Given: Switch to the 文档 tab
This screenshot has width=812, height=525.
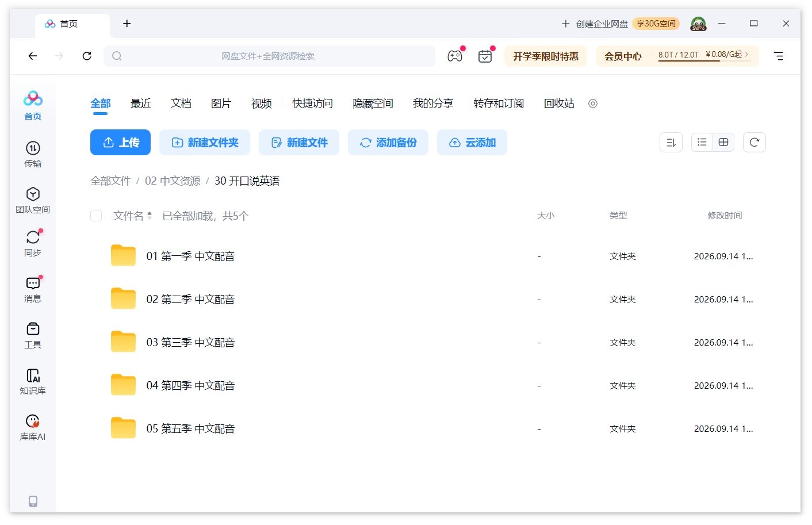Looking at the screenshot, I should pos(181,104).
